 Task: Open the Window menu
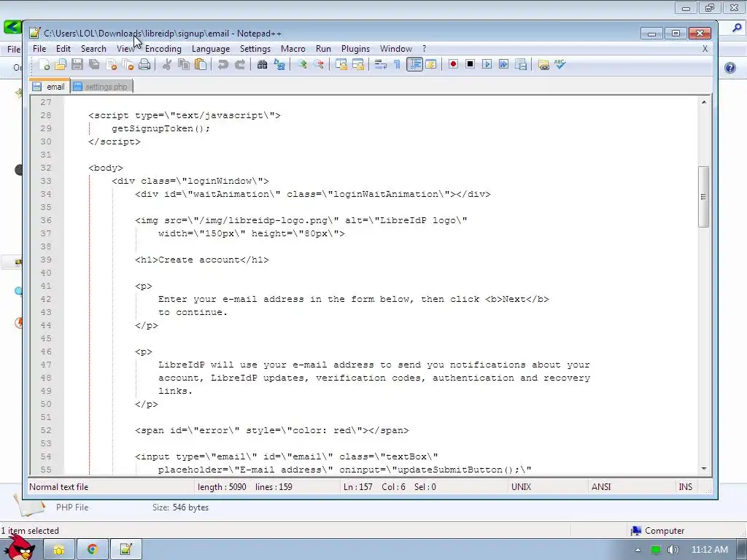(x=396, y=49)
